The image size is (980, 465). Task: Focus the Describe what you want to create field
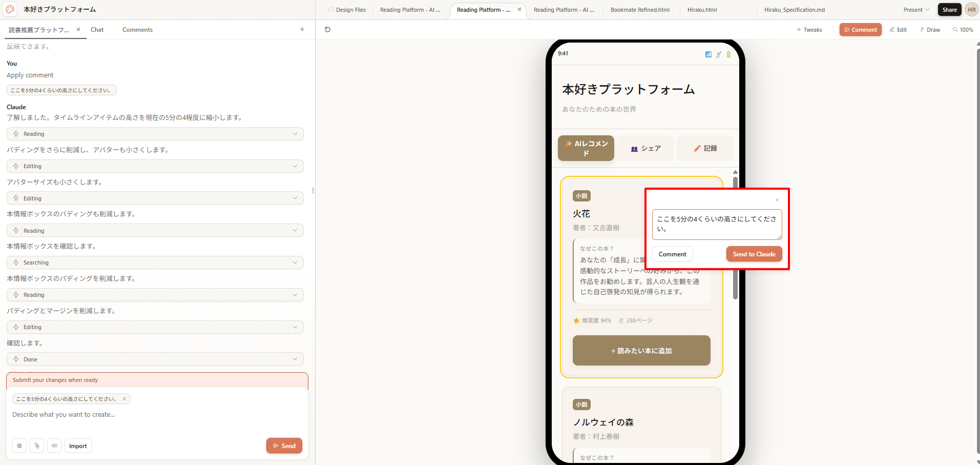tap(157, 415)
